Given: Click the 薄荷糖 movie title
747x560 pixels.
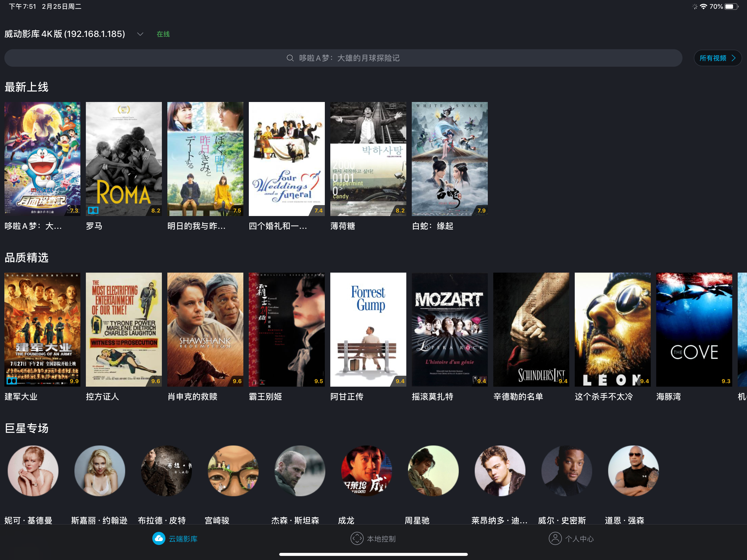Looking at the screenshot, I should coord(343,226).
